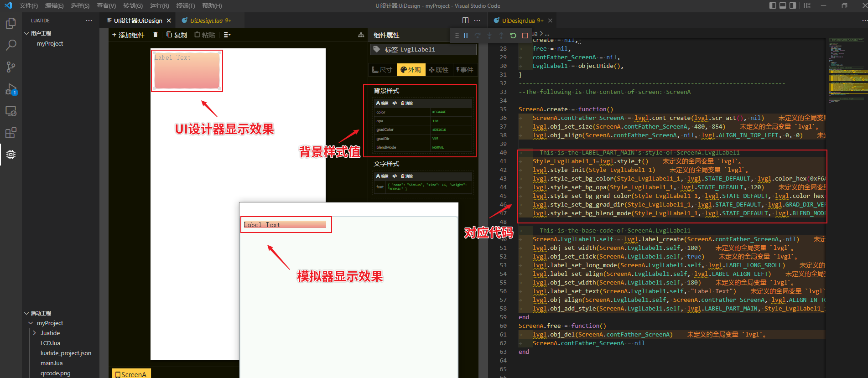Pause debugging in the debug toolbar
The height and width of the screenshot is (378, 868).
[466, 35]
